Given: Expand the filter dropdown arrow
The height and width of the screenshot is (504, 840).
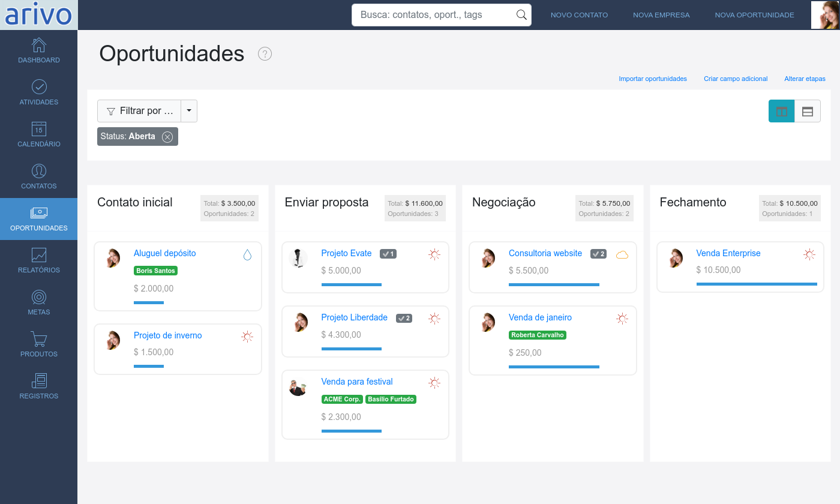Looking at the screenshot, I should 189,111.
